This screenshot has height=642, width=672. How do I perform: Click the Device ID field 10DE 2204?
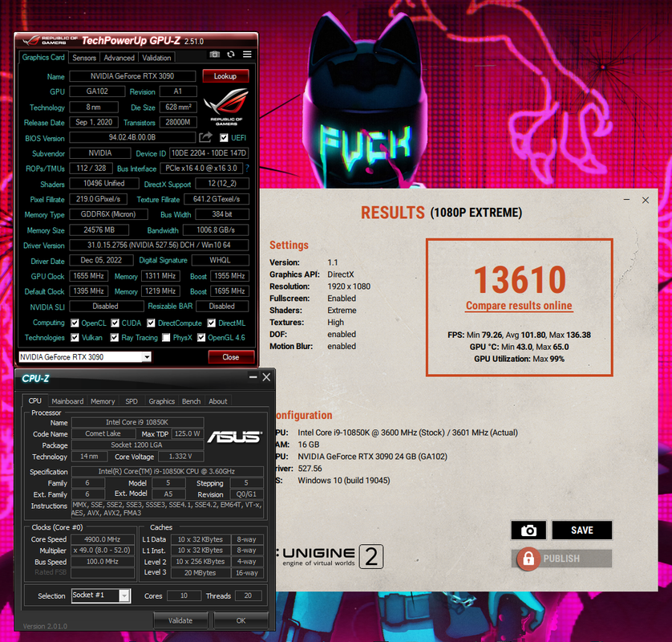pos(209,153)
